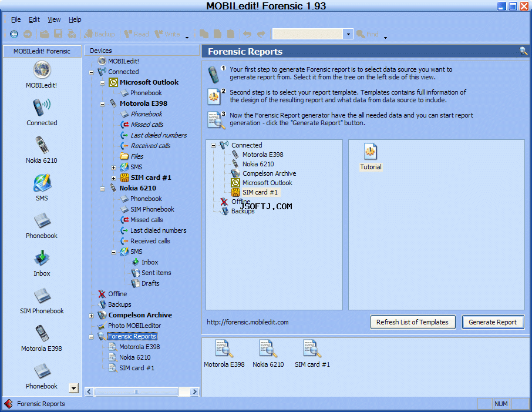Image resolution: width=532 pixels, height=412 pixels.
Task: Click the MOBILedit! globe icon in sidebar
Action: point(42,70)
